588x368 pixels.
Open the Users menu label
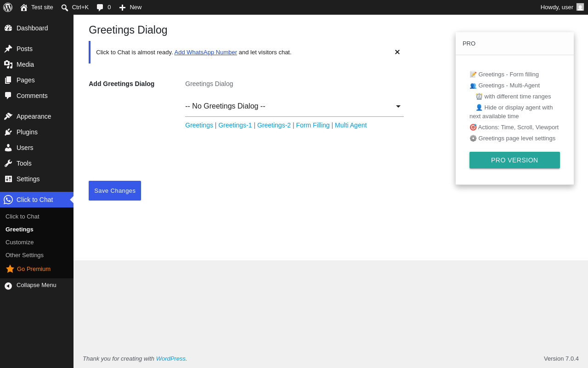(x=25, y=148)
